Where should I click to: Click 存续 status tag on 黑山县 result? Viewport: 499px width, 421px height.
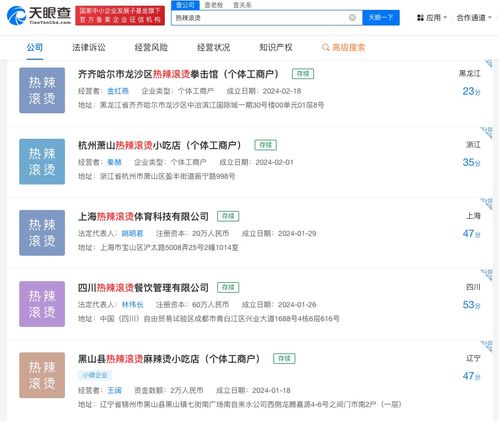coord(284,359)
